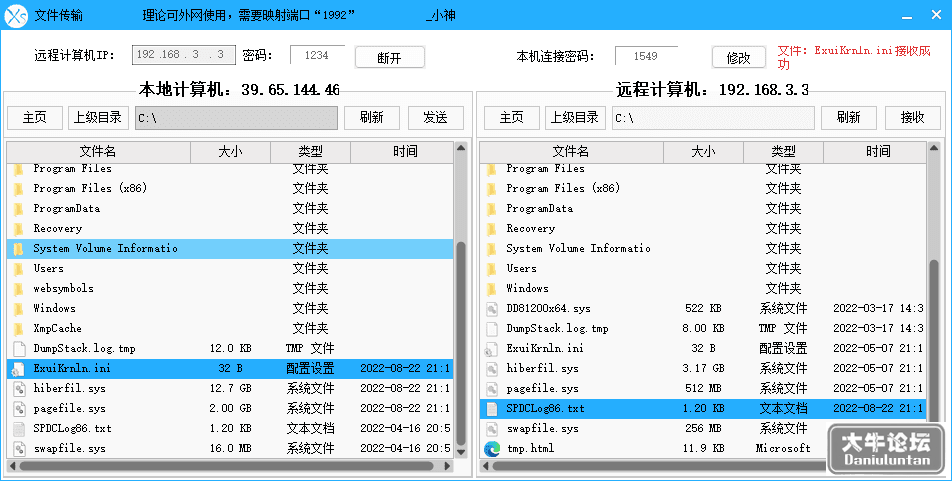Click config icon of local ExuiKrnln.ini

19,369
